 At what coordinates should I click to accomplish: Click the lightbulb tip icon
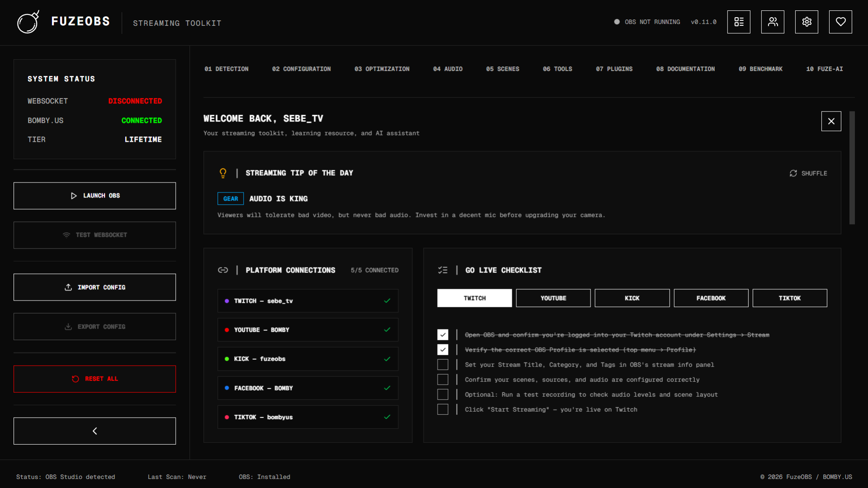pos(223,173)
